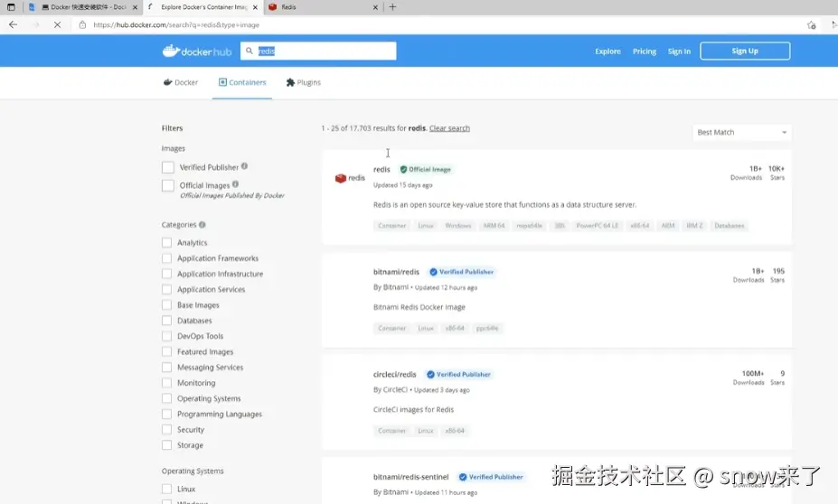Viewport: 838px width, 504px height.
Task: Click the Official Images info icon
Action: click(235, 184)
